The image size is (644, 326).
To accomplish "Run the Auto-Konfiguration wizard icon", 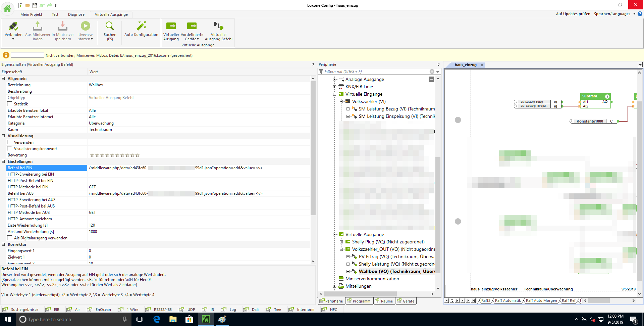I will (x=141, y=27).
